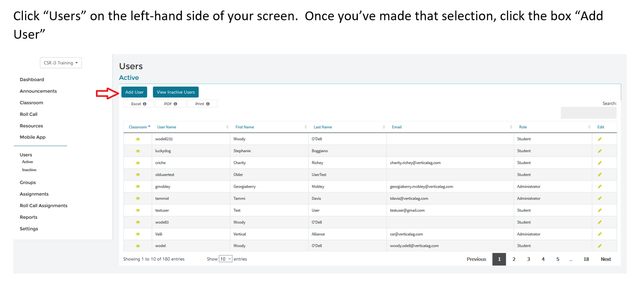This screenshot has width=644, height=285.
Task: Open the Show entries count dropdown
Action: (225, 259)
